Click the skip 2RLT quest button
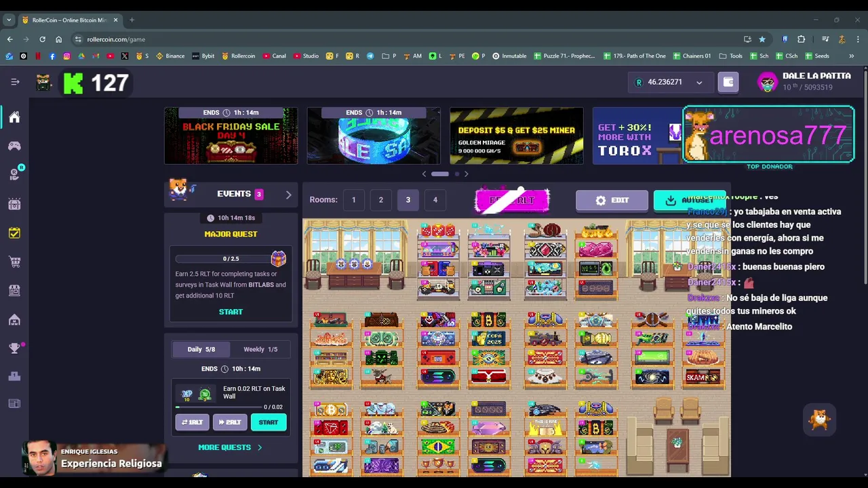 click(230, 422)
